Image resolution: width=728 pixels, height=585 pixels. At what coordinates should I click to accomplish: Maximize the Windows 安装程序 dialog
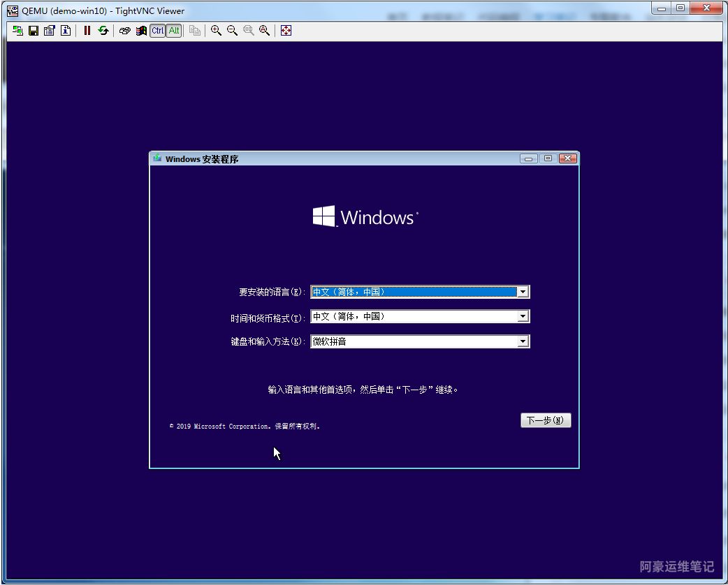pos(548,158)
